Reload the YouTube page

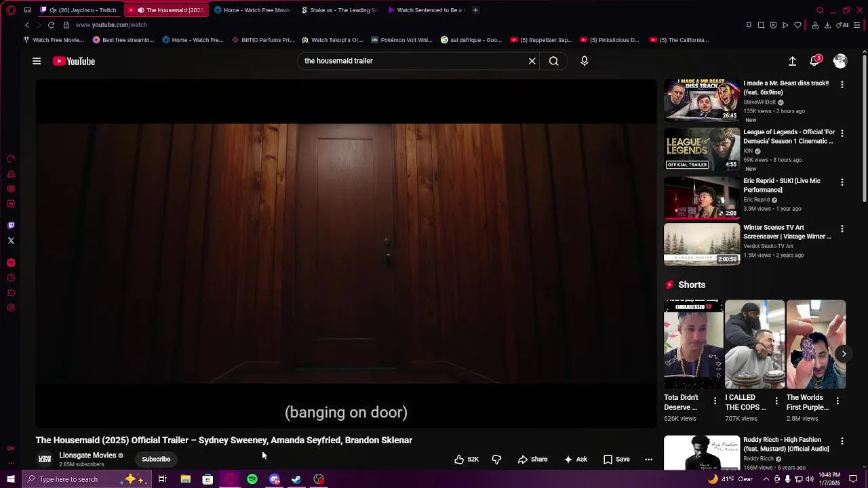[x=51, y=25]
